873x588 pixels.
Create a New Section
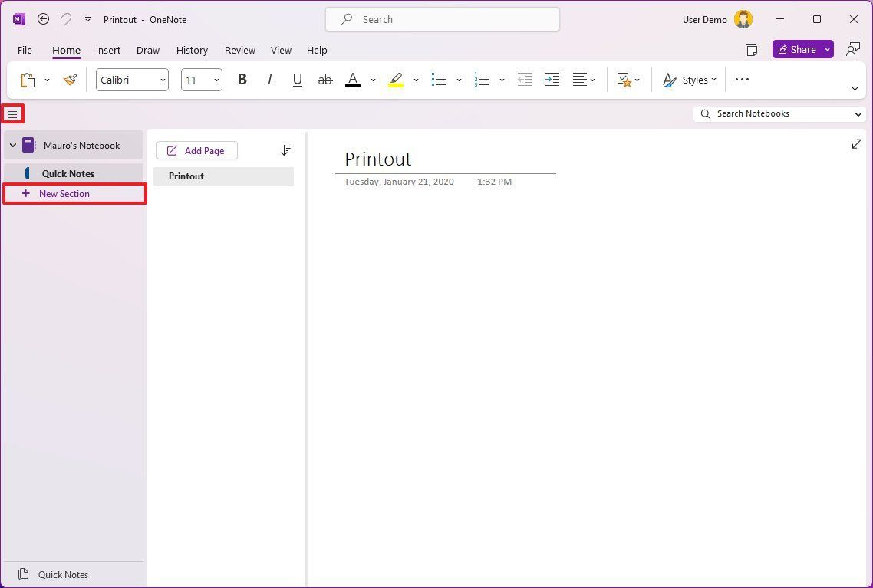click(55, 193)
